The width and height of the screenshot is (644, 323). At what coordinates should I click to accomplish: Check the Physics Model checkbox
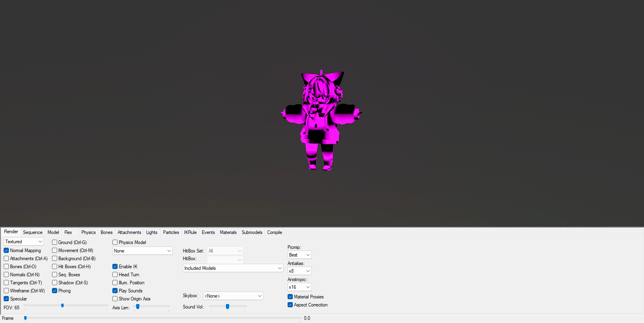115,242
